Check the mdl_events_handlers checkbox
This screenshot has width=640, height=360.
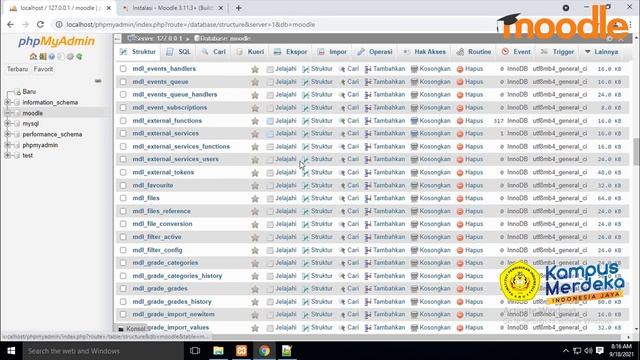coord(123,69)
